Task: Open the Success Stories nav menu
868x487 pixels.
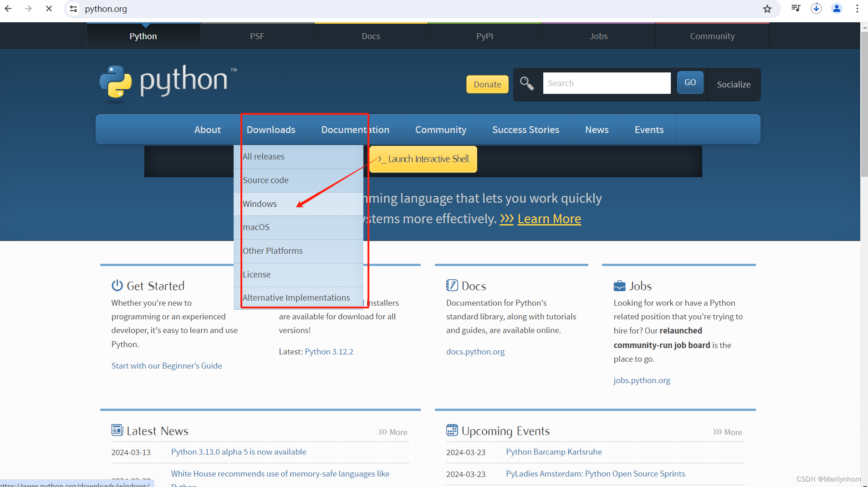Action: pos(526,130)
